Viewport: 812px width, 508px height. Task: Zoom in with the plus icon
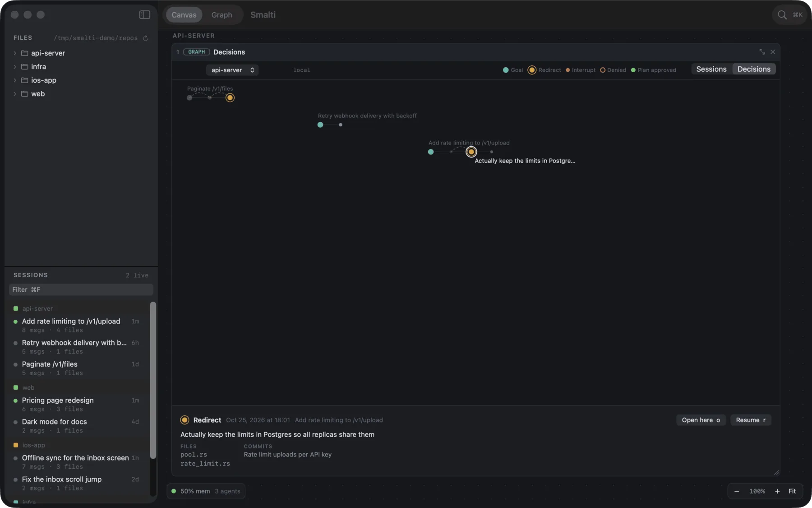pos(777,491)
